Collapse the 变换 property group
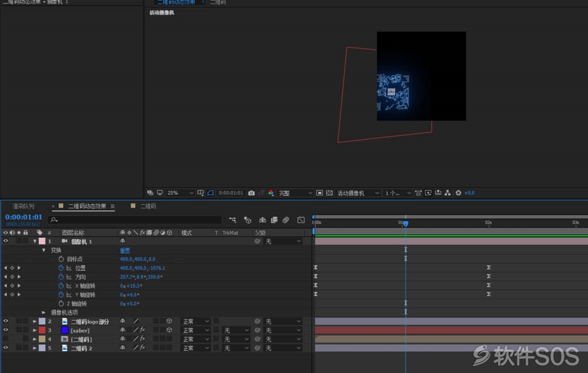 (x=44, y=250)
